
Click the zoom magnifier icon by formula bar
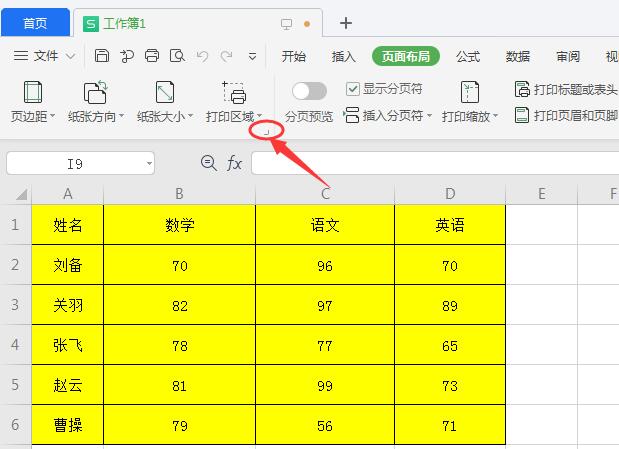[208, 163]
